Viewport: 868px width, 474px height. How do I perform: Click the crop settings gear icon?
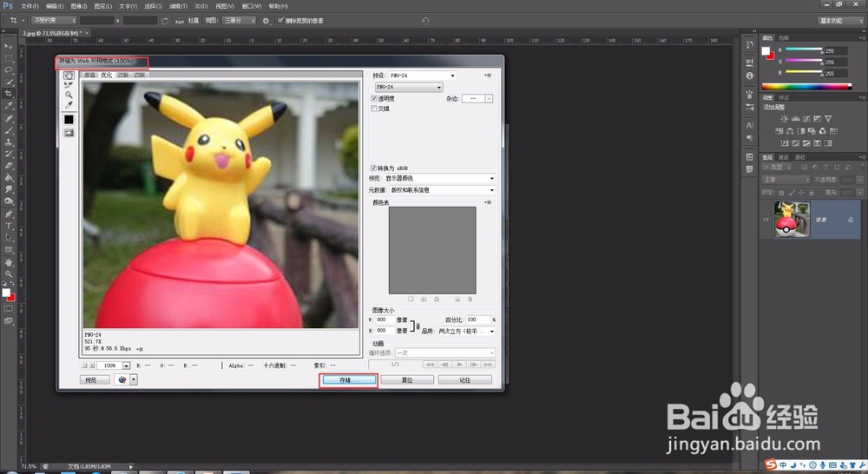coord(266,21)
